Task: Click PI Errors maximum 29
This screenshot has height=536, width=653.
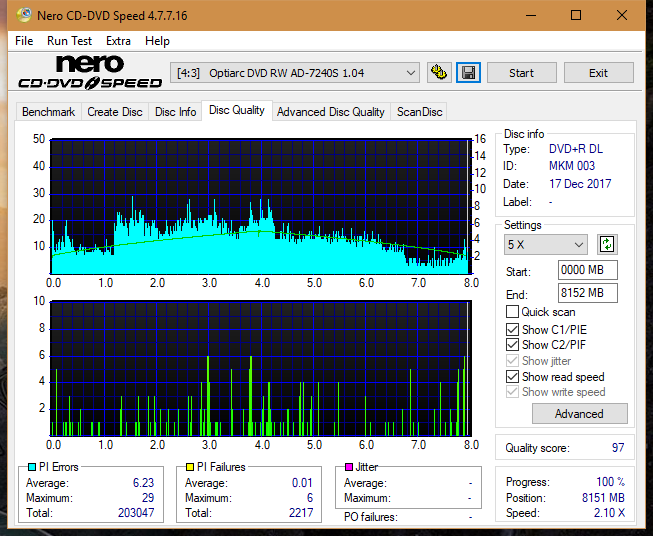Action: tap(148, 498)
